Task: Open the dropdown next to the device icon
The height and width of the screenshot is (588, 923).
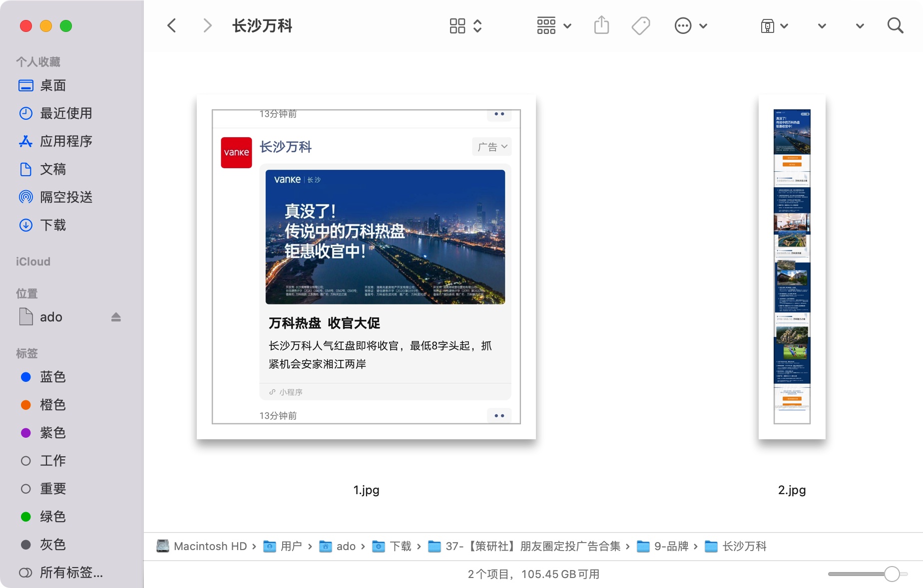Action: pos(784,25)
